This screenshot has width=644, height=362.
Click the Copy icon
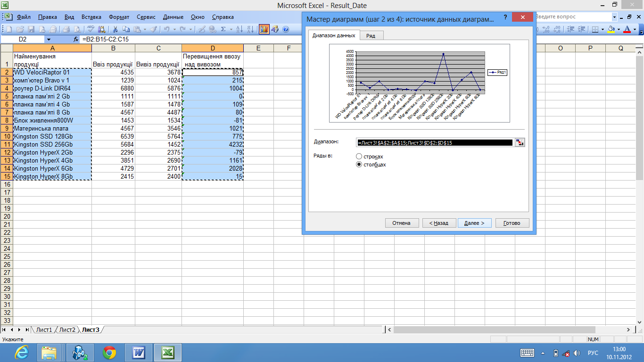[126, 29]
